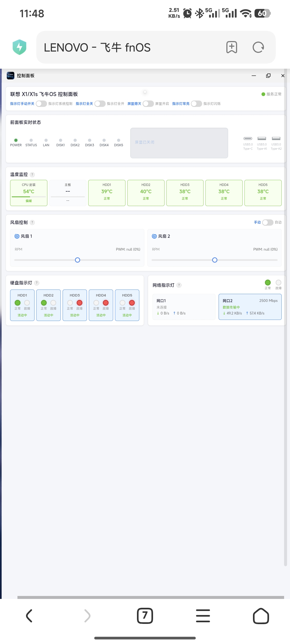
Task: Select the 网口1 card showing 未连接
Action: pyautogui.click(x=184, y=307)
